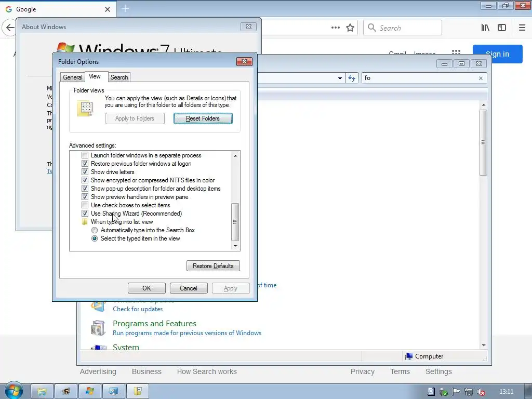The height and width of the screenshot is (399, 532).
Task: Click the Advanced settings scrollbar thumb
Action: [235, 222]
